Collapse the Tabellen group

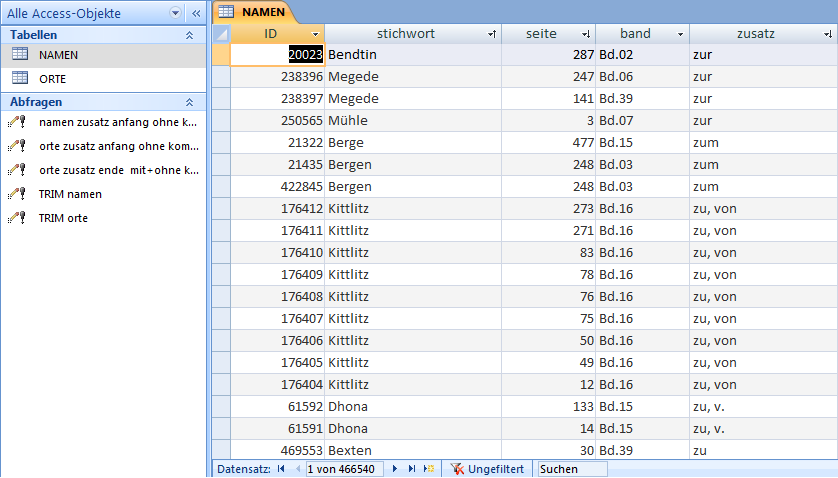pos(189,35)
